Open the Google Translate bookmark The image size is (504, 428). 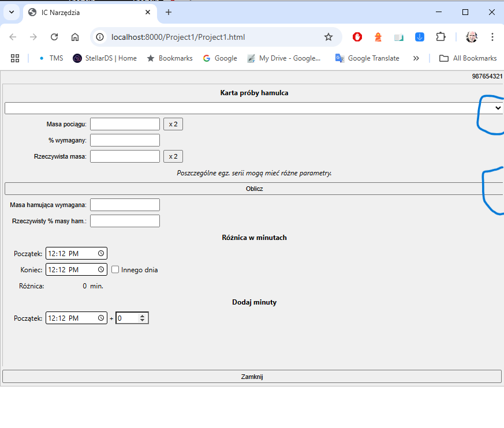coord(367,58)
